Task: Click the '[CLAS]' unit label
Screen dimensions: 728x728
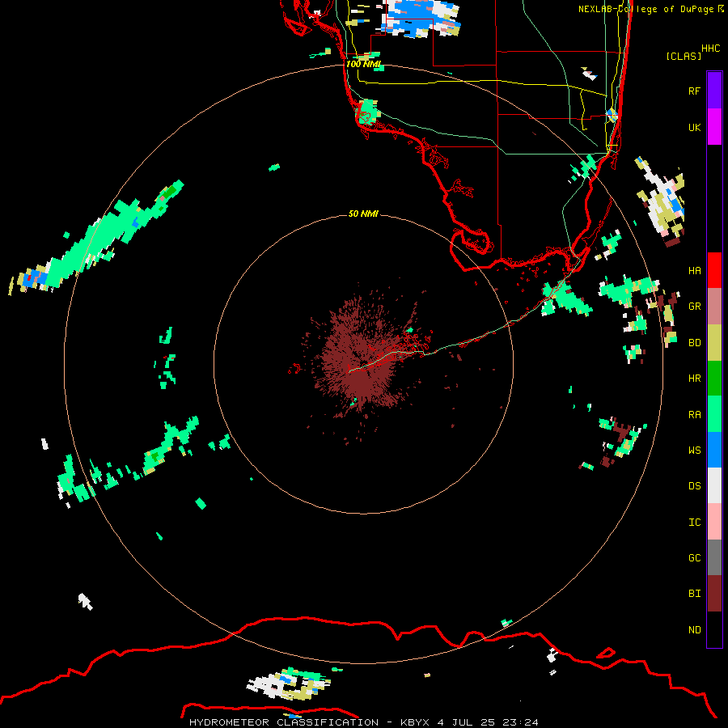Action: [684, 57]
